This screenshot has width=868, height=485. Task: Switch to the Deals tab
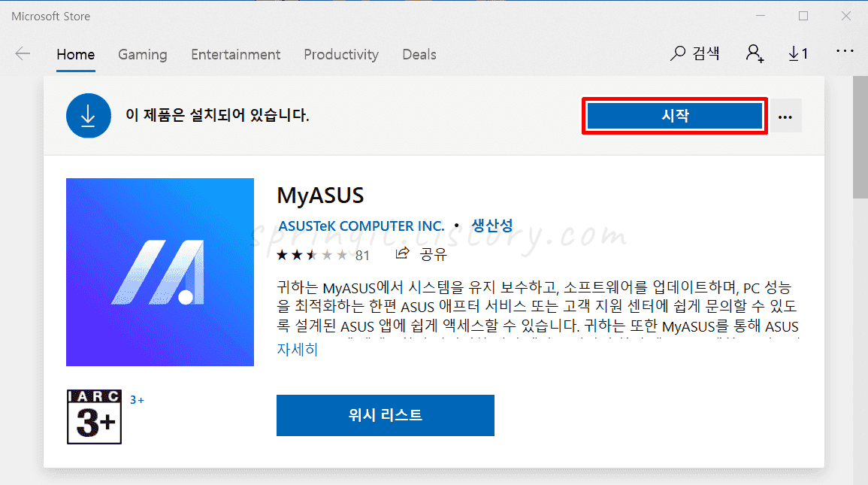[419, 55]
